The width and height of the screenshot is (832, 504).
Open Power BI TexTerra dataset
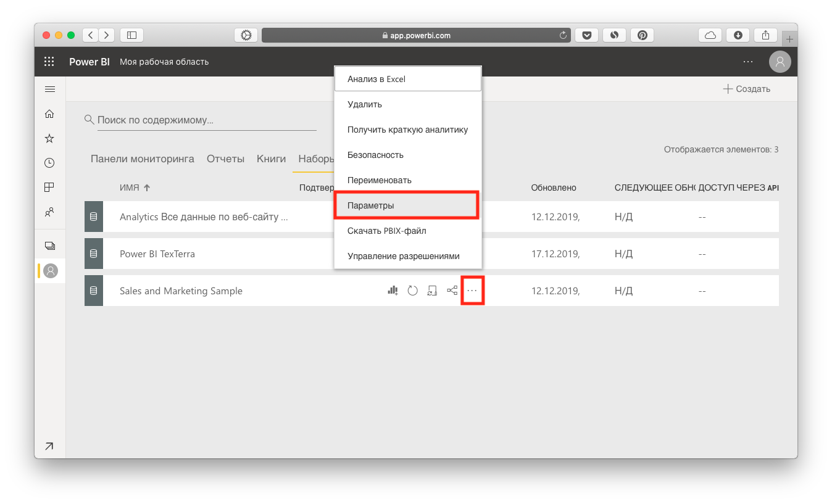[x=157, y=254]
